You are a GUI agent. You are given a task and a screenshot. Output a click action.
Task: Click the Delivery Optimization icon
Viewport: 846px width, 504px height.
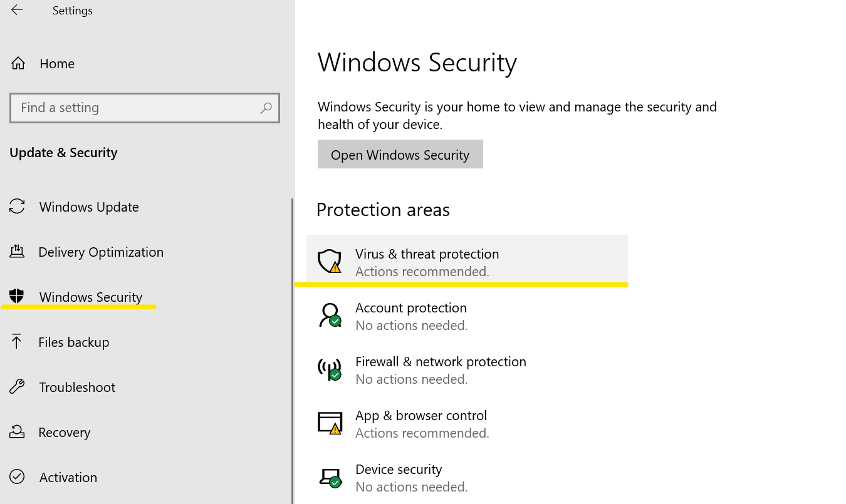17,252
